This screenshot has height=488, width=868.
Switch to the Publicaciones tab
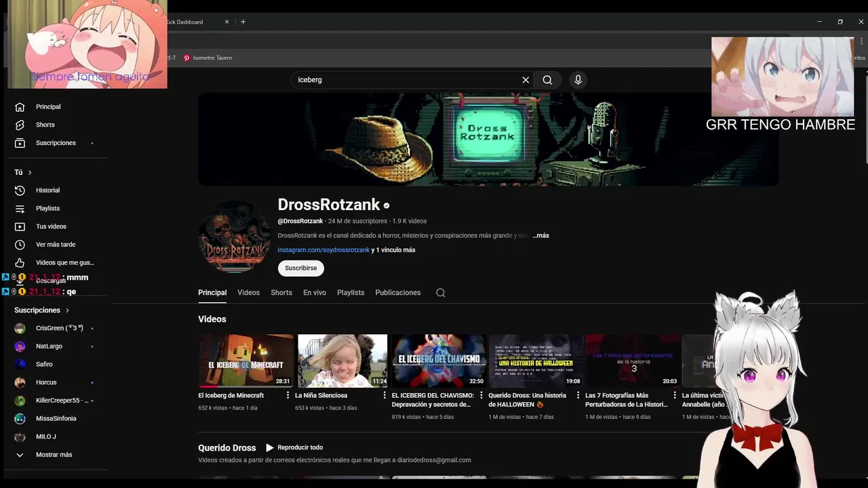398,293
